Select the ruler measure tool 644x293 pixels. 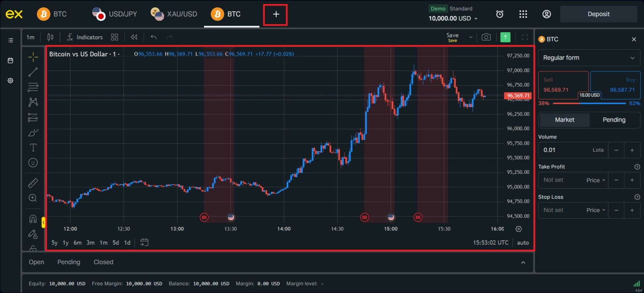pos(33,183)
